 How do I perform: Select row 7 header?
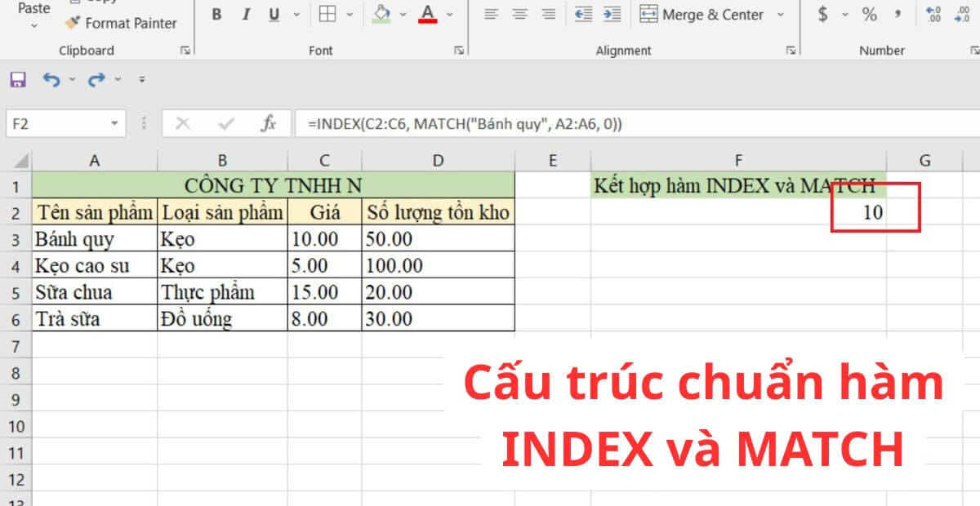16,346
